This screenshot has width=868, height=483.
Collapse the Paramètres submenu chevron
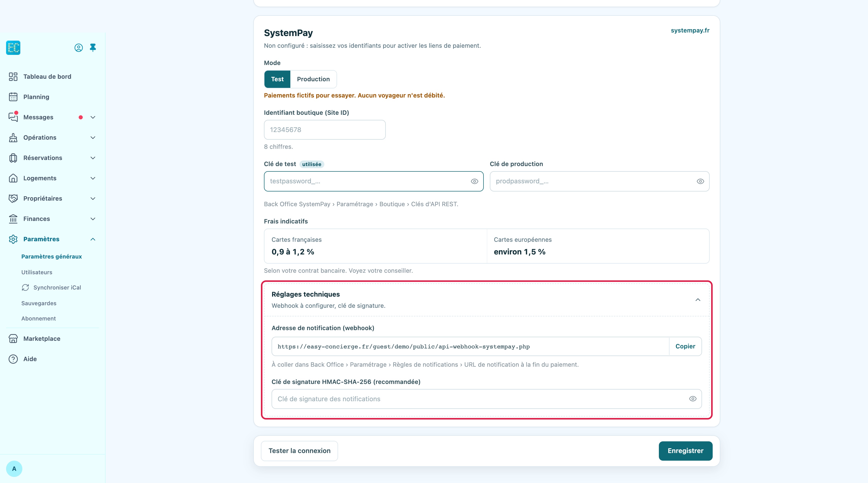click(93, 239)
